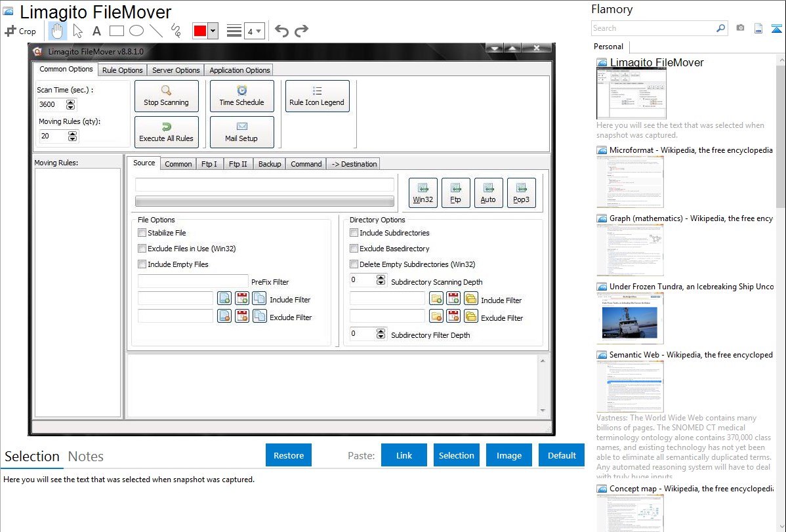The width and height of the screenshot is (786, 532).
Task: Activate the hand pan tool
Action: click(57, 31)
